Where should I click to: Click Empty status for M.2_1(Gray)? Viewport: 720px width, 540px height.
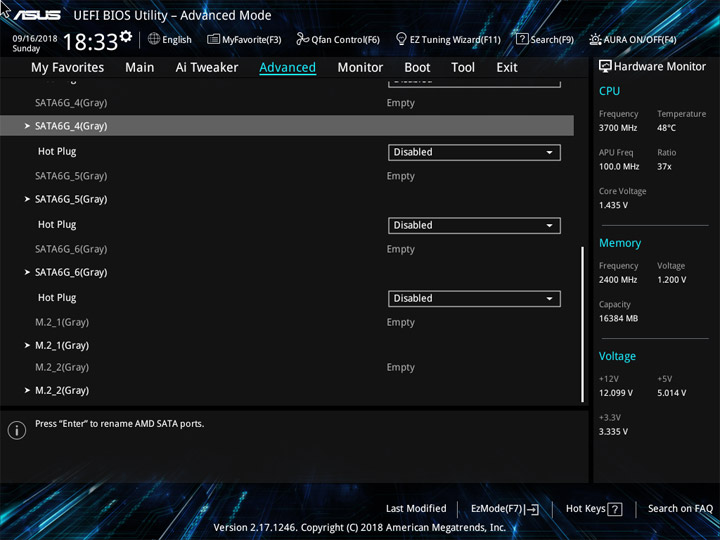[x=400, y=323]
